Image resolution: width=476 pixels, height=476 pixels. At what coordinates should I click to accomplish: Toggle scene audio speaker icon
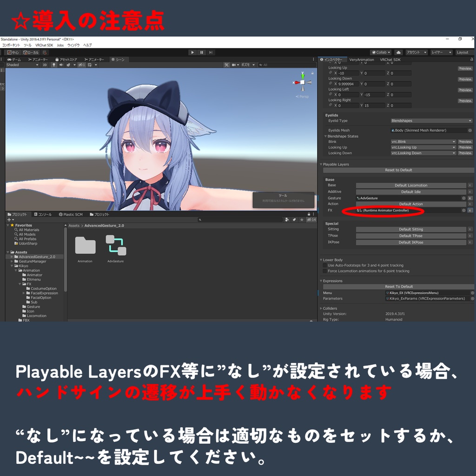click(x=61, y=65)
